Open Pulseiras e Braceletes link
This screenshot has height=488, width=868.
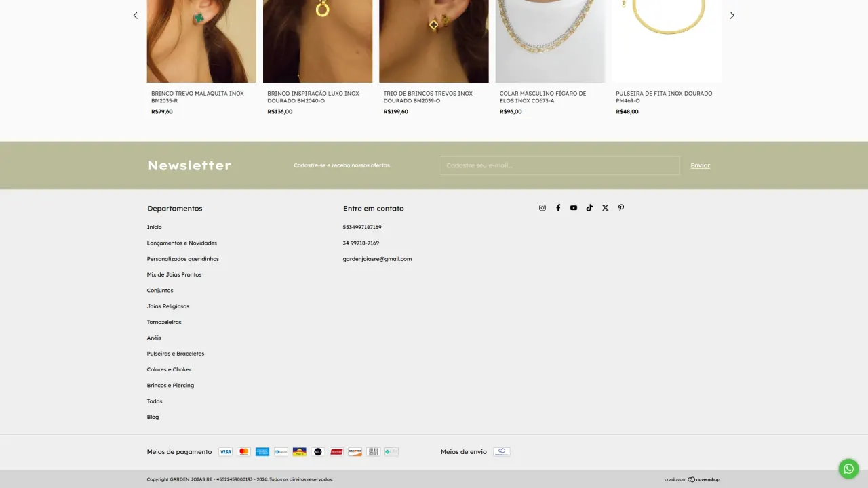176,354
